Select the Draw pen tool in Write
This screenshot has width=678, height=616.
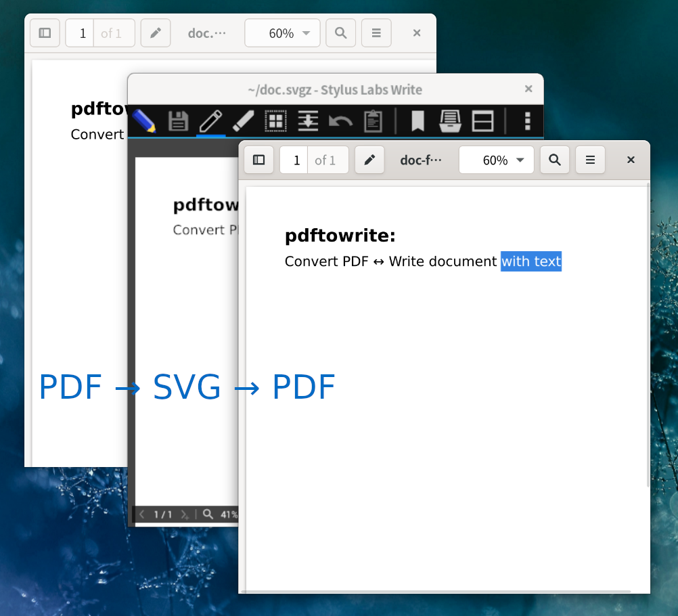[x=210, y=120]
